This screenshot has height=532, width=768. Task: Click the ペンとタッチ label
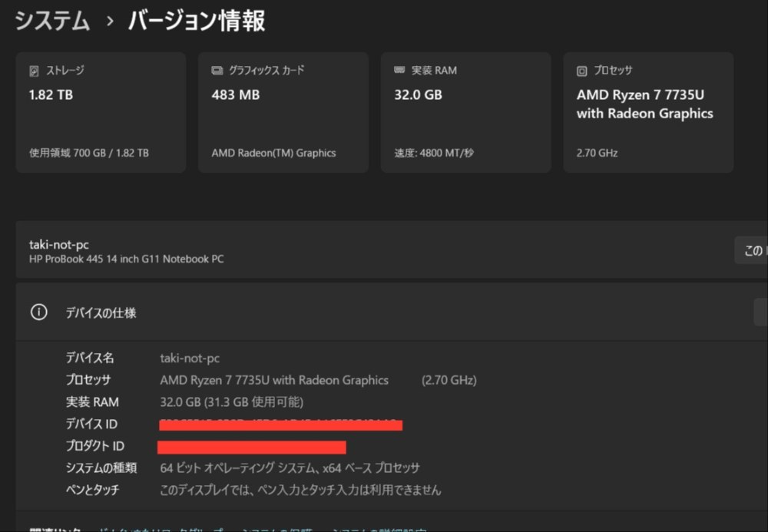point(93,490)
